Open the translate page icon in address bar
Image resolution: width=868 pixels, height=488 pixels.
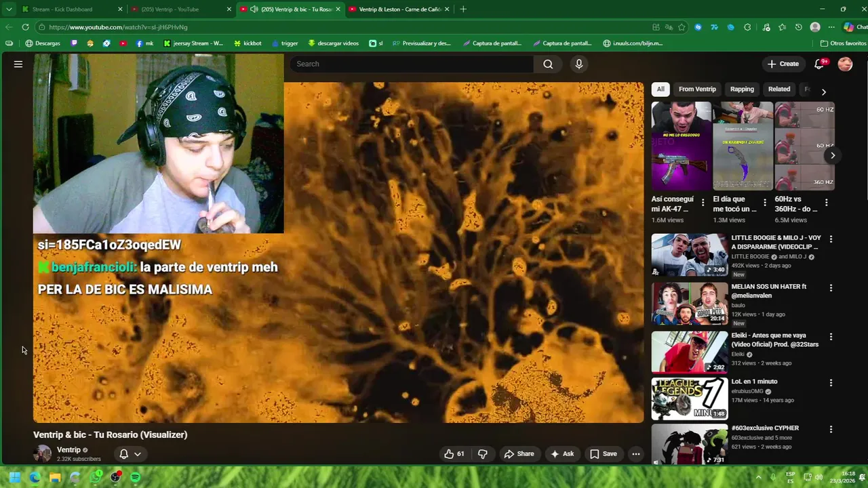pos(669,27)
